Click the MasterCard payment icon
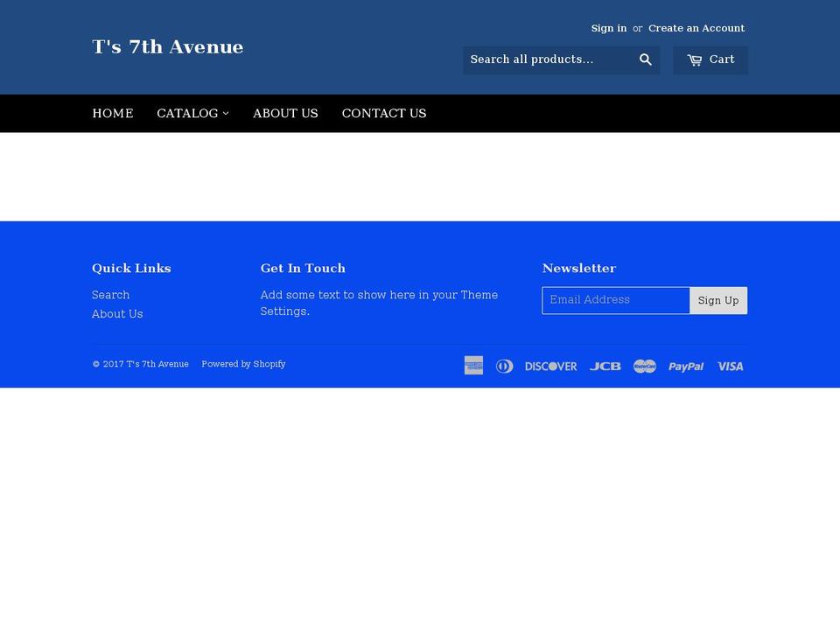The image size is (840, 630). pyautogui.click(x=645, y=366)
